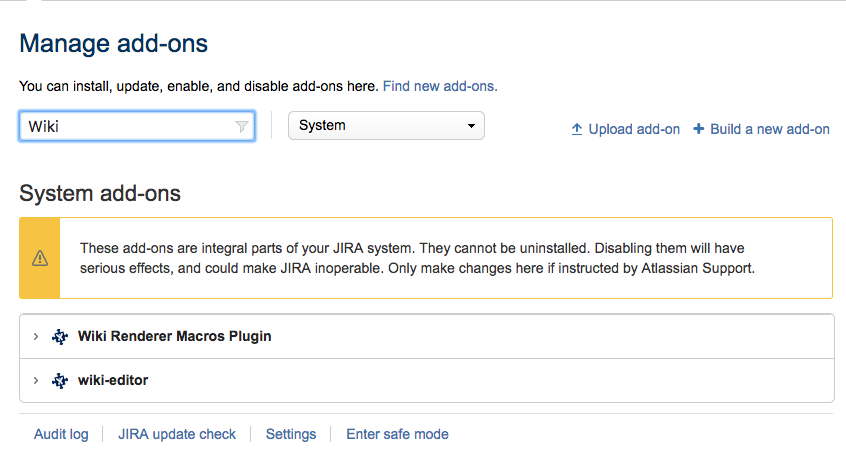The width and height of the screenshot is (846, 459).
Task: Open the Find new add-ons link
Action: pos(440,86)
